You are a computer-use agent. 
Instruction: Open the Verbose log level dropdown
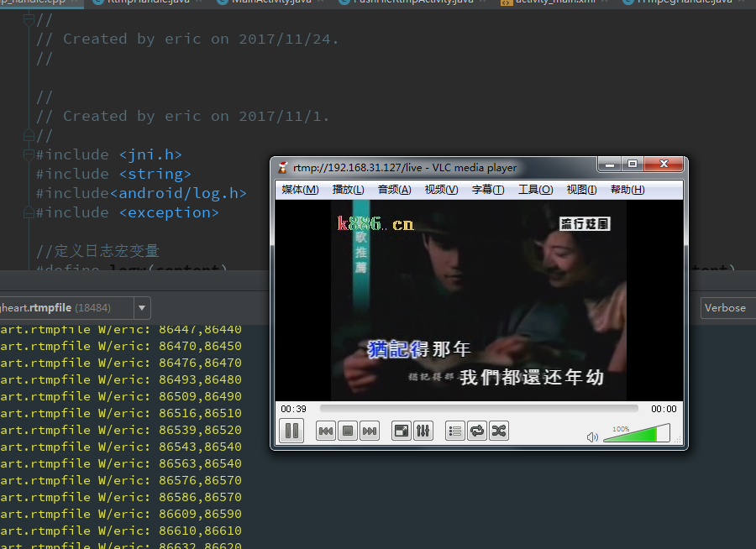click(728, 308)
